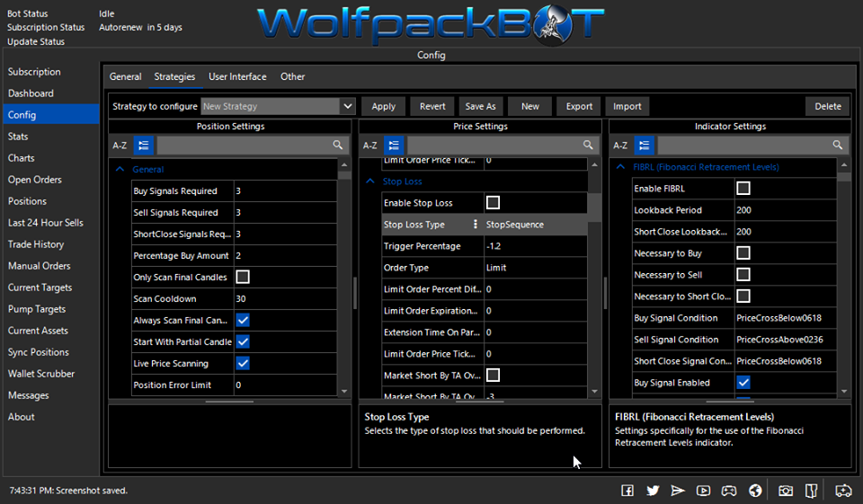The image size is (863, 504).
Task: Click Indicator Settings scroll down arrow
Action: (844, 391)
